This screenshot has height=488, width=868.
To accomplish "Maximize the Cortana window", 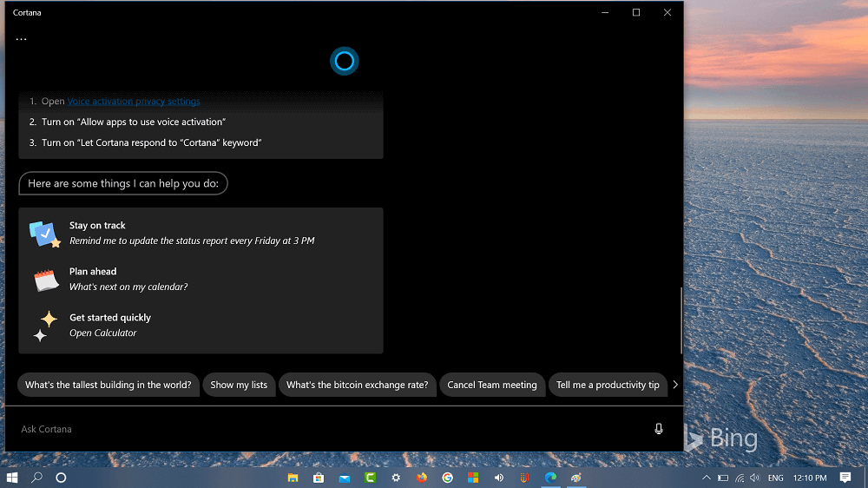I will (x=636, y=12).
